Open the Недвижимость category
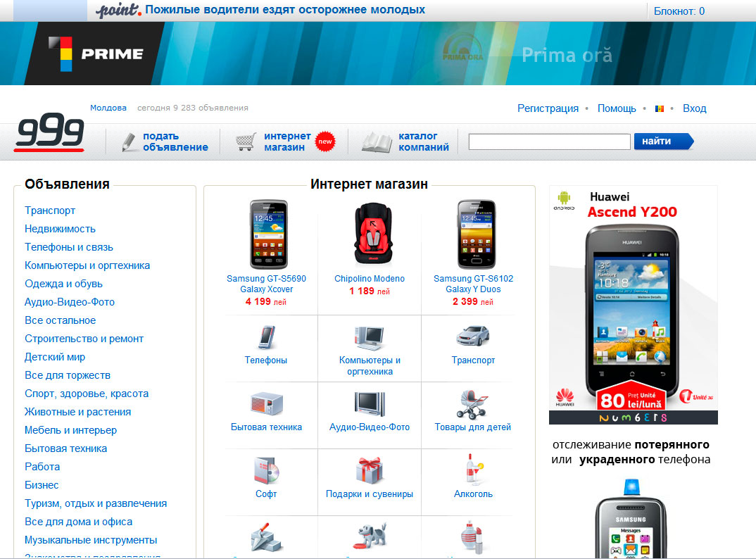The width and height of the screenshot is (756, 559). click(x=60, y=229)
